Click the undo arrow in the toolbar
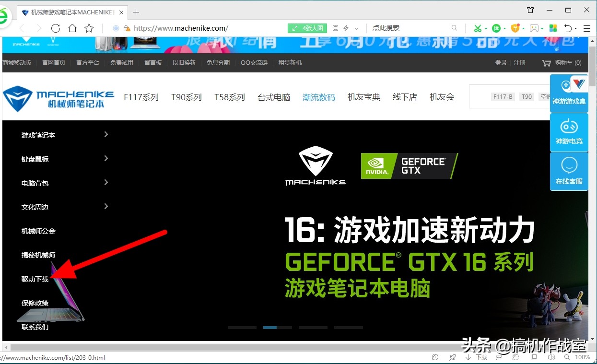Screen dimensions: 597x364 pos(569,28)
